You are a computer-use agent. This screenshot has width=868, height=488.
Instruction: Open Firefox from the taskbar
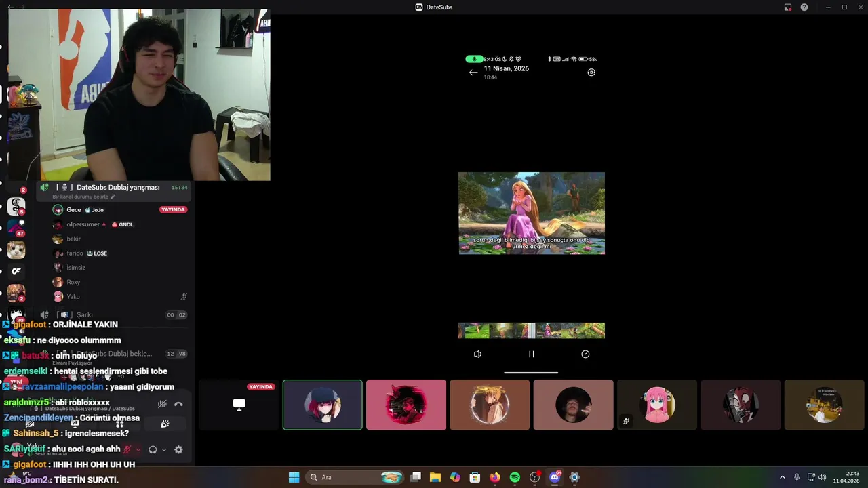(x=495, y=477)
